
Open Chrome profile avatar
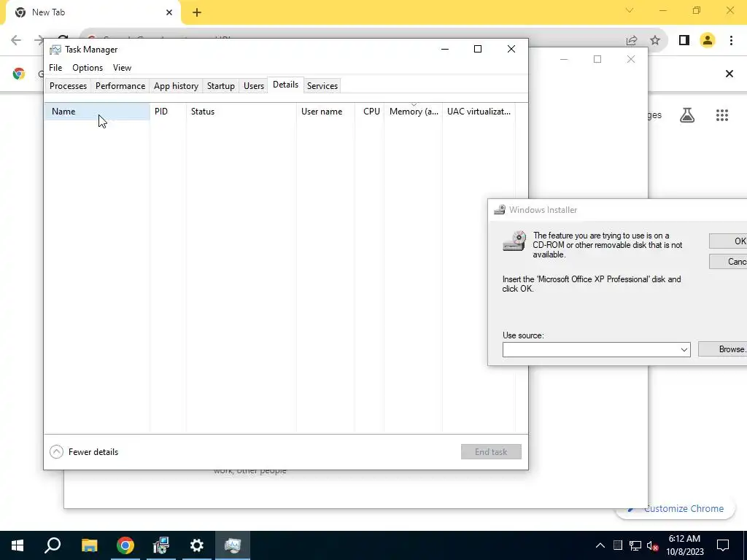(708, 41)
